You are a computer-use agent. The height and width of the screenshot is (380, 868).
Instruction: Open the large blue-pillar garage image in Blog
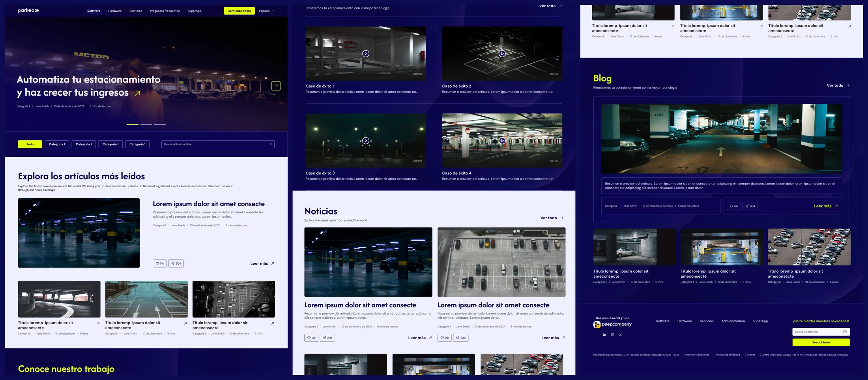click(721, 139)
